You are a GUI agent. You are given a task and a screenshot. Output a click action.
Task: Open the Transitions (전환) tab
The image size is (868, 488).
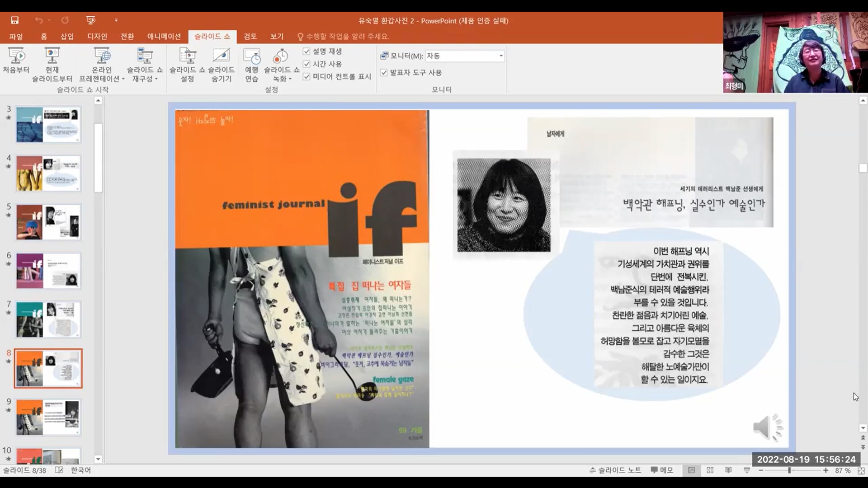click(x=127, y=37)
